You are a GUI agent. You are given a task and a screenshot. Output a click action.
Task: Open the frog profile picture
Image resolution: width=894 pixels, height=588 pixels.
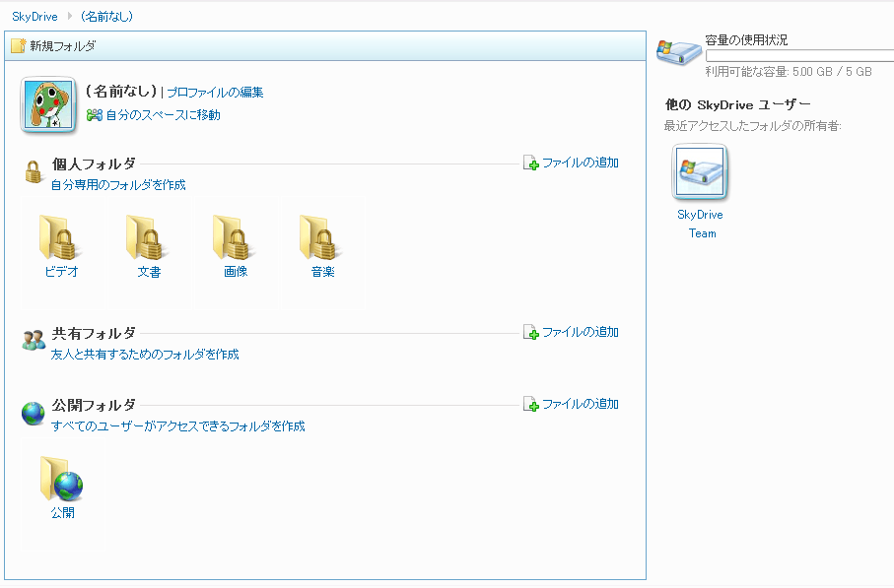click(48, 105)
